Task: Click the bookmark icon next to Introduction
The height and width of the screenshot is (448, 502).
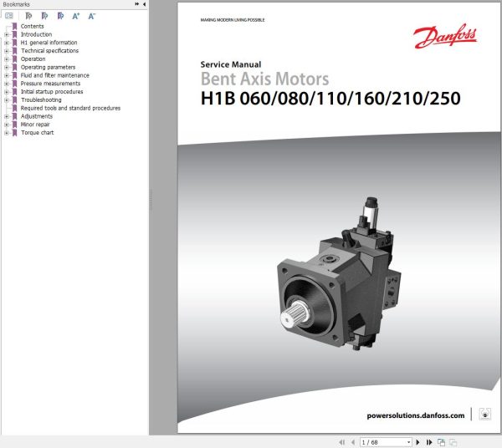Action: 14,34
